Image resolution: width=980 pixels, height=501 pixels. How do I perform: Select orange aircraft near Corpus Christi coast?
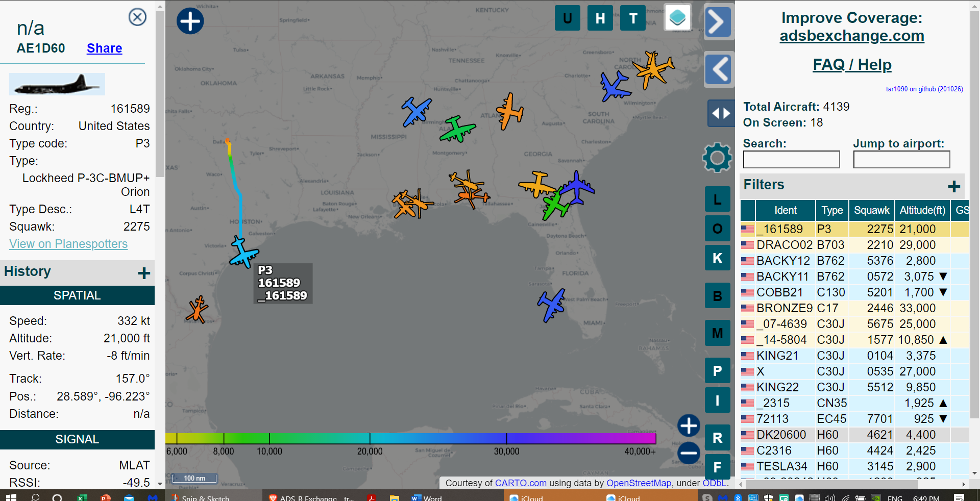(197, 310)
